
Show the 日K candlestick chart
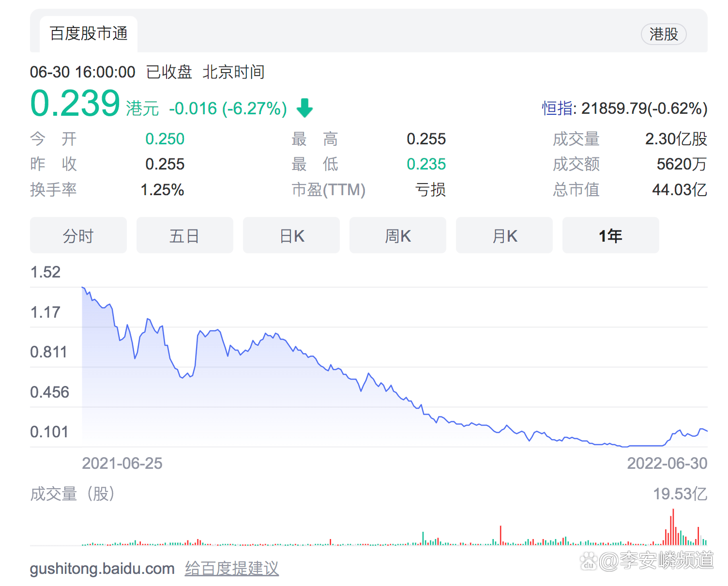coord(291,236)
